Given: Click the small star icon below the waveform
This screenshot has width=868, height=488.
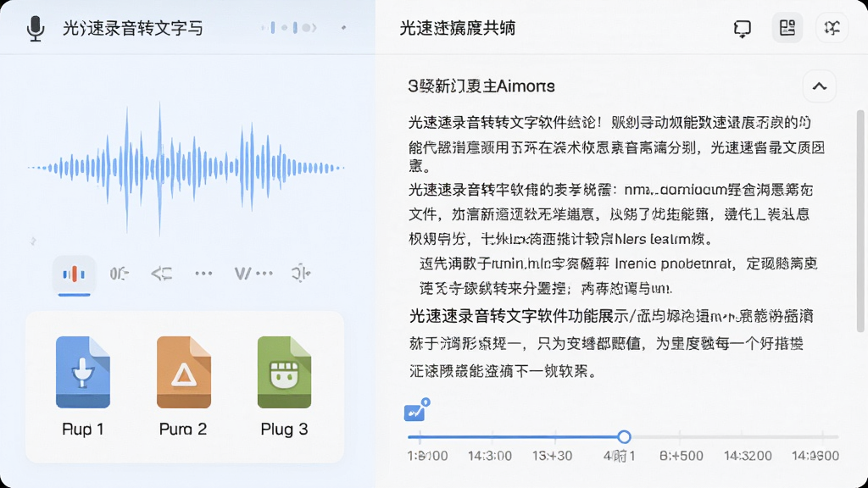Looking at the screenshot, I should (33, 241).
